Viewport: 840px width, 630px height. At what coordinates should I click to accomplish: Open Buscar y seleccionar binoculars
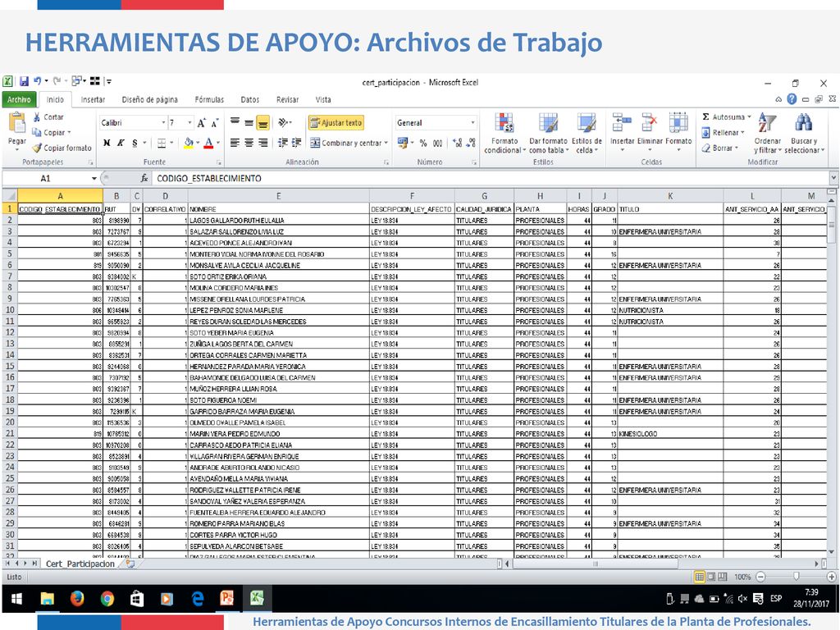(804, 133)
